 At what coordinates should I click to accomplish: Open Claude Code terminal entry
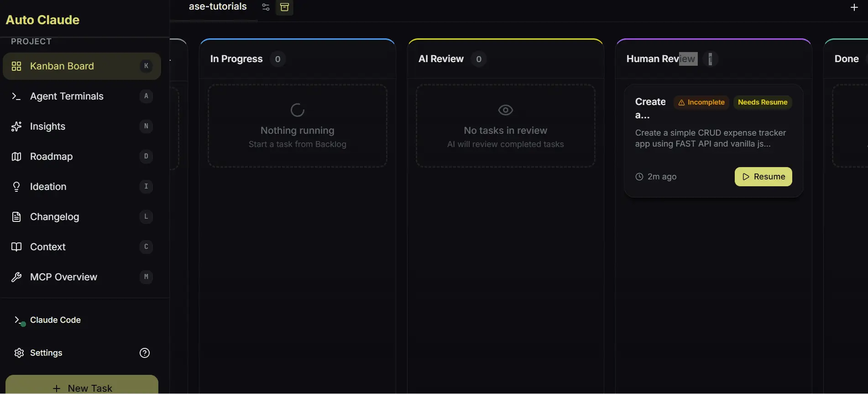[55, 320]
